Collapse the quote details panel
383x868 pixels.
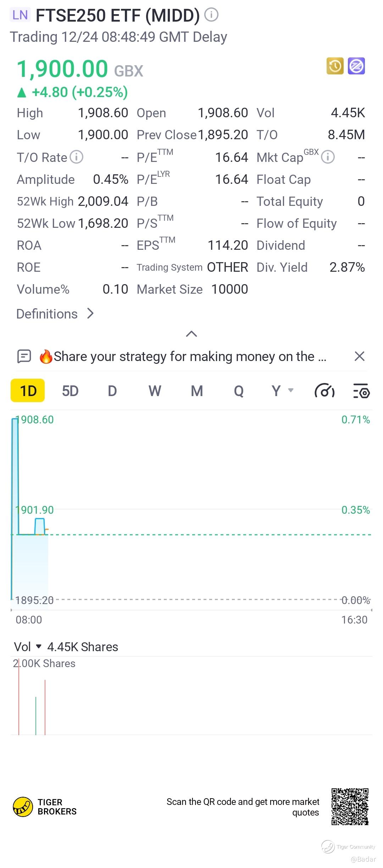pos(191,334)
